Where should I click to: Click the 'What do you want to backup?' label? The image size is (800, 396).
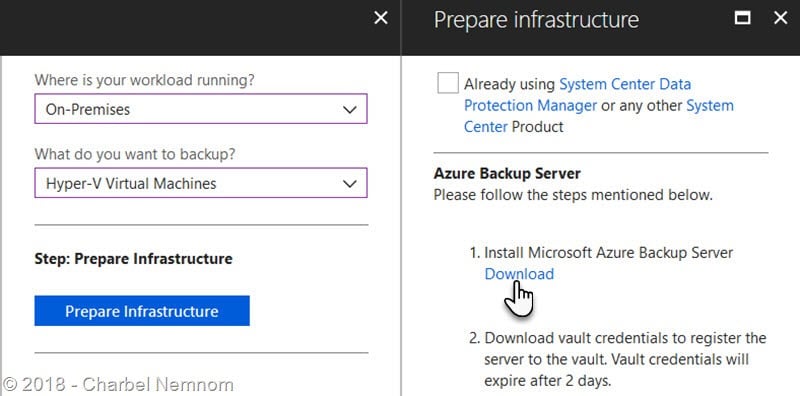135,154
